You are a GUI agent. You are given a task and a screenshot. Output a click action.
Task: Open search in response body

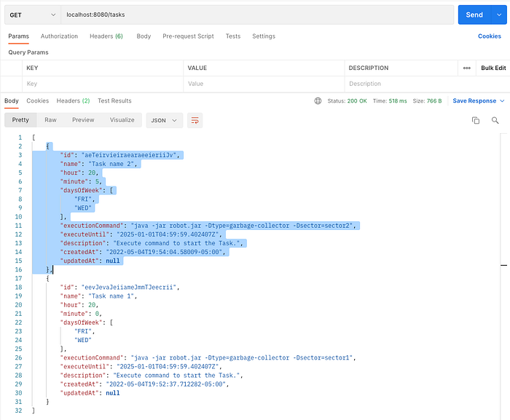pos(495,120)
